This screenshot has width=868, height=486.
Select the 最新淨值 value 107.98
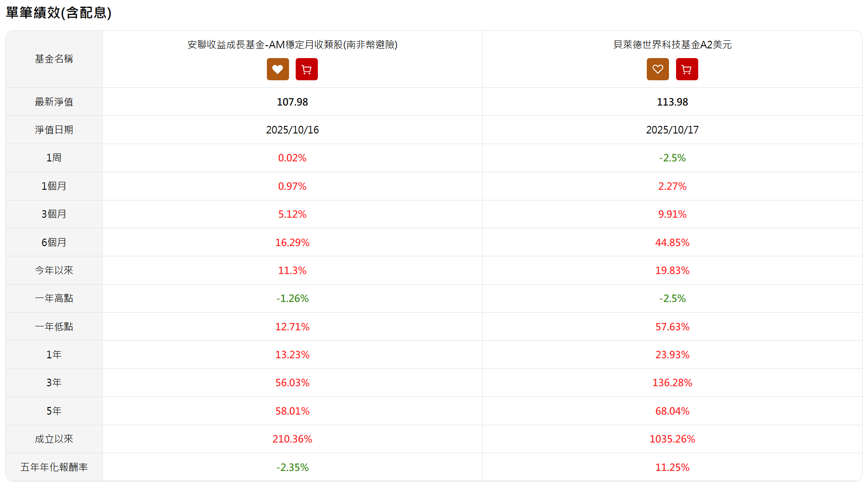(x=292, y=102)
